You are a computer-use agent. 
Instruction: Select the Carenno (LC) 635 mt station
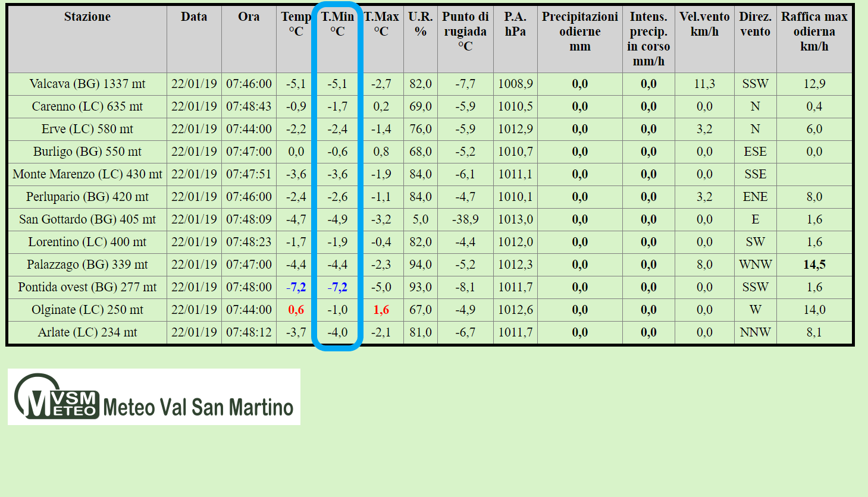click(x=87, y=106)
